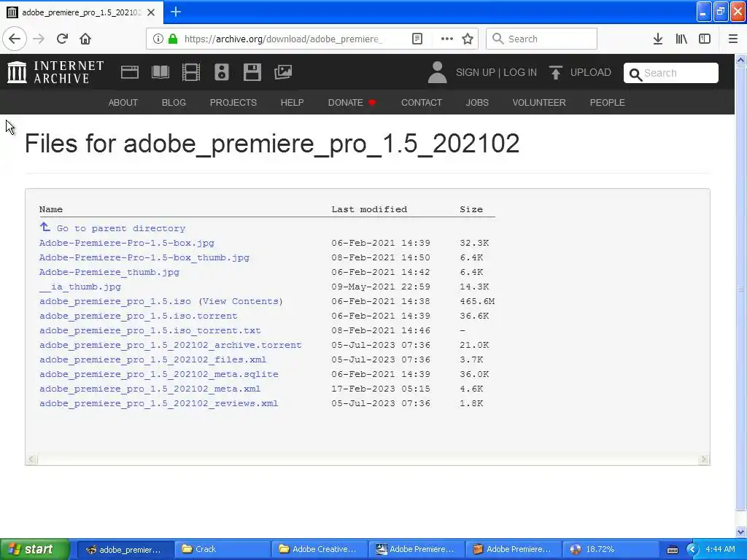Toggle the Firefox sidebar icon

coord(705,39)
